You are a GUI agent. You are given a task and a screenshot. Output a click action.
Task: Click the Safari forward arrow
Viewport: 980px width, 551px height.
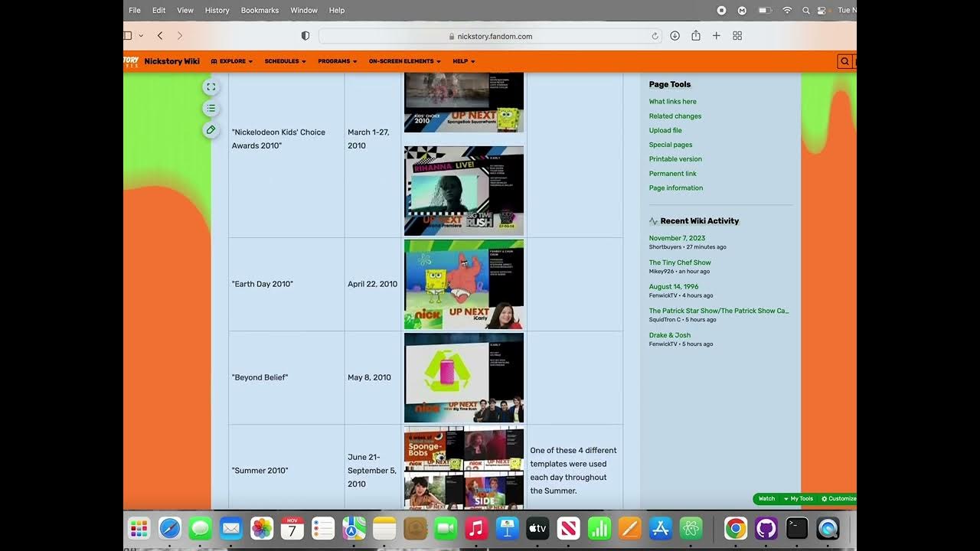(x=180, y=36)
